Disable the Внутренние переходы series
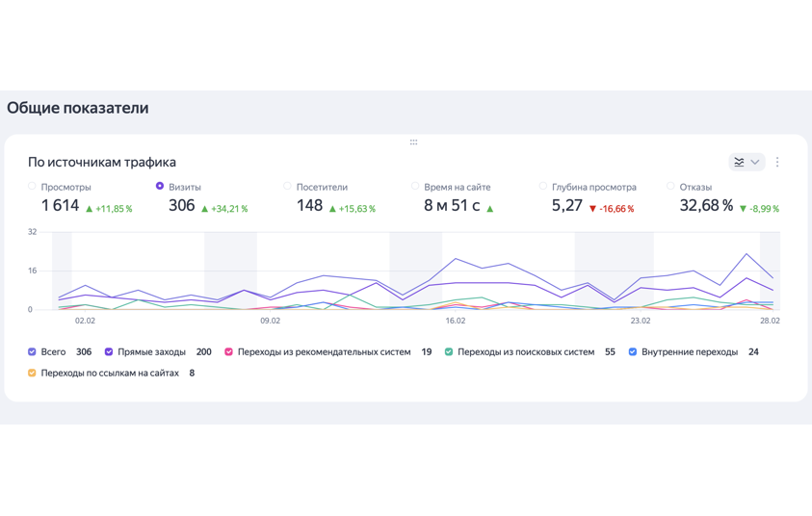Image resolution: width=812 pixels, height=516 pixels. (633, 352)
